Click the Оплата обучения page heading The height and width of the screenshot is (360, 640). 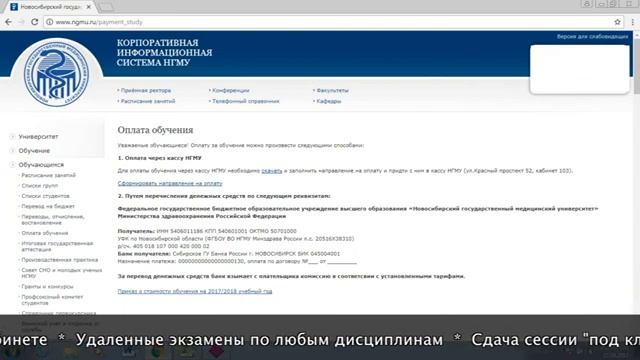coord(155,130)
